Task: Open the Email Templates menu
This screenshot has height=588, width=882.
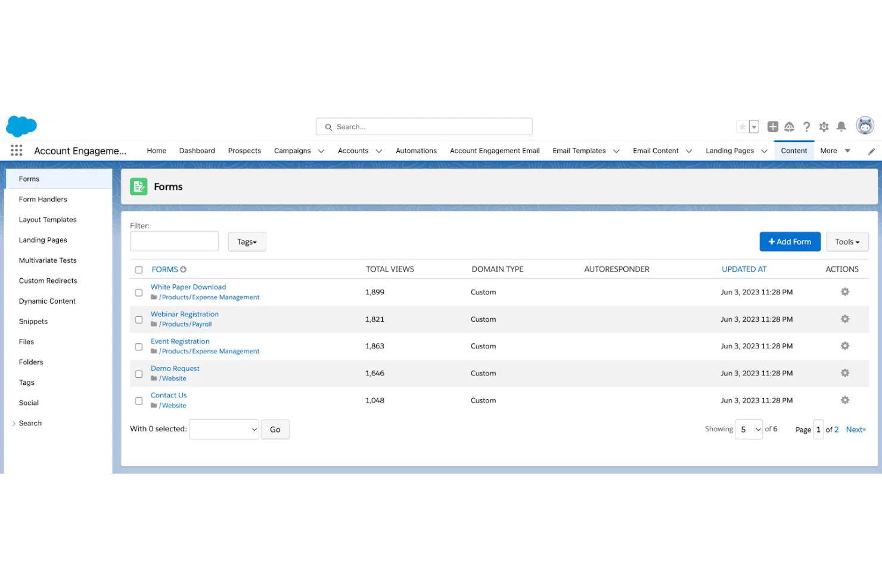Action: 579,150
